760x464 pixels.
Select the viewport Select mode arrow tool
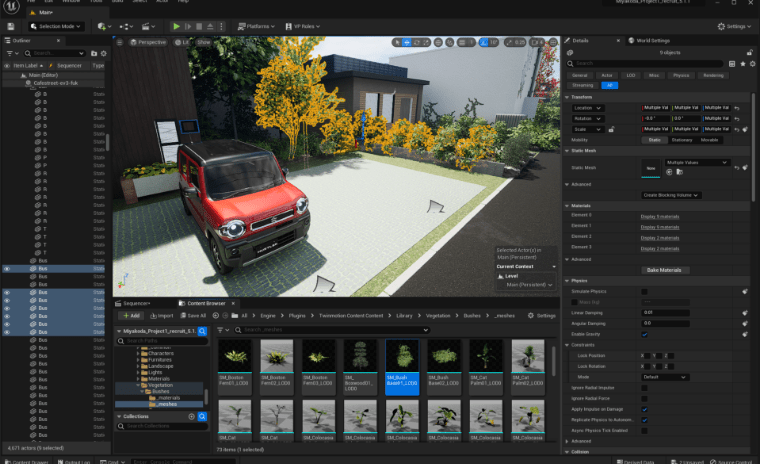[x=397, y=43]
